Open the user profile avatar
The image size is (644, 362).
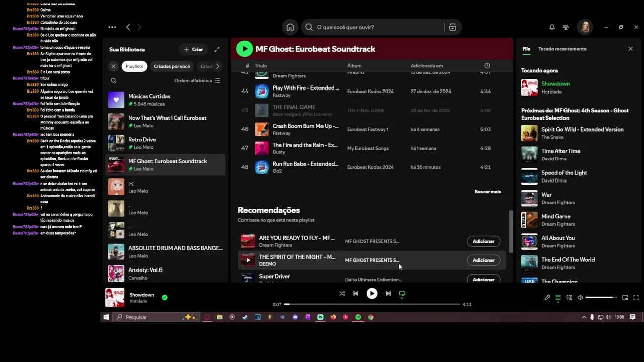point(585,27)
